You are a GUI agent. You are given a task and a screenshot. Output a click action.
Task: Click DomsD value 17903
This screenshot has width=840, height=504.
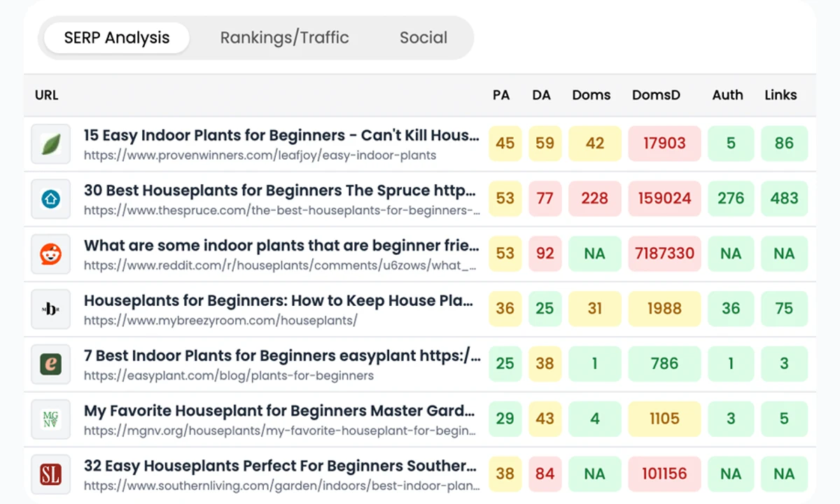click(664, 143)
